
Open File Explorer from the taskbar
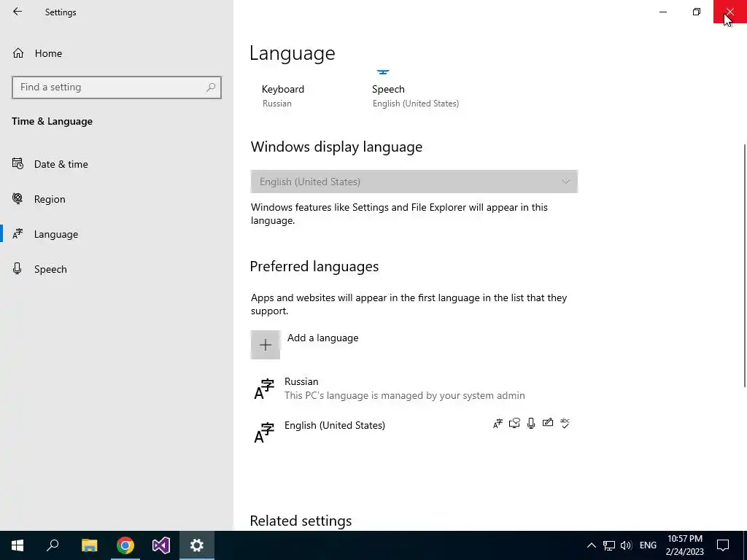[89, 545]
